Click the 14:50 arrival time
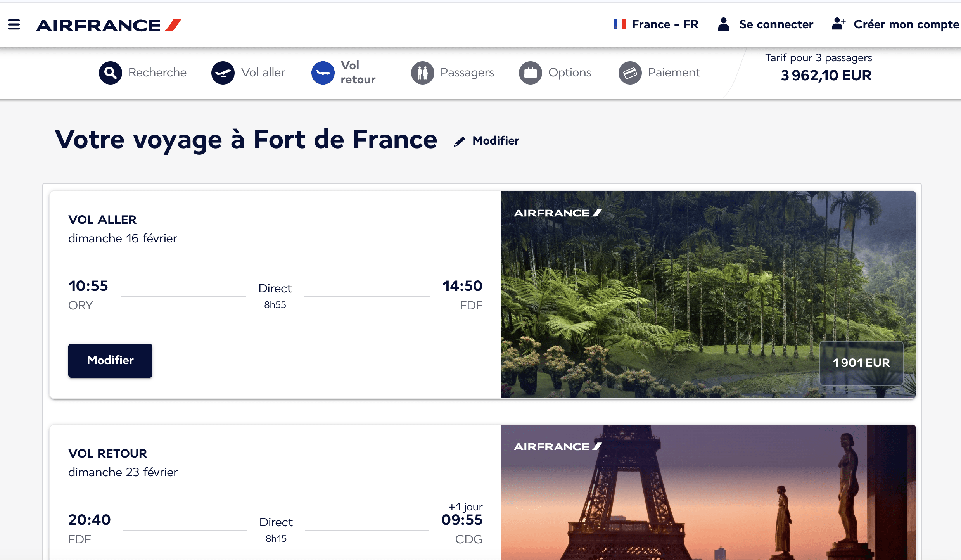 click(462, 286)
